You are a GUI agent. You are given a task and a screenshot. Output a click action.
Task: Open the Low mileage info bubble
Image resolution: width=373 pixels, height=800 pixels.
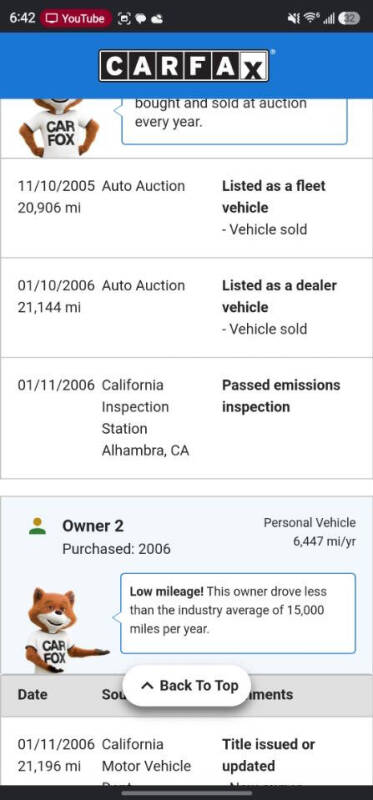click(x=238, y=613)
